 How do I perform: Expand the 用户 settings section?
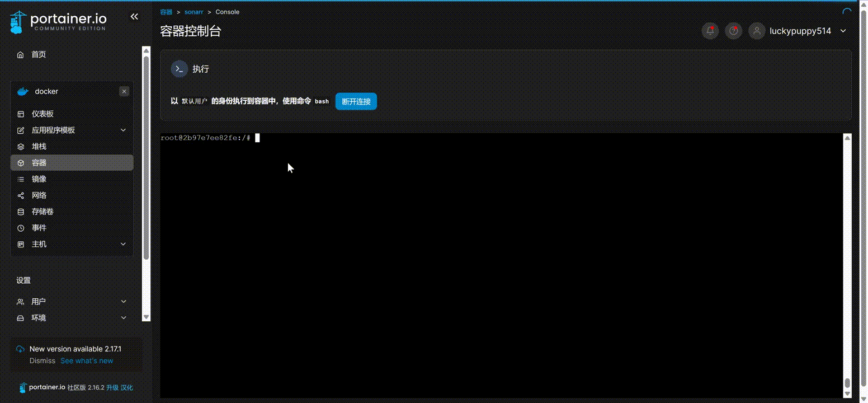click(x=39, y=301)
